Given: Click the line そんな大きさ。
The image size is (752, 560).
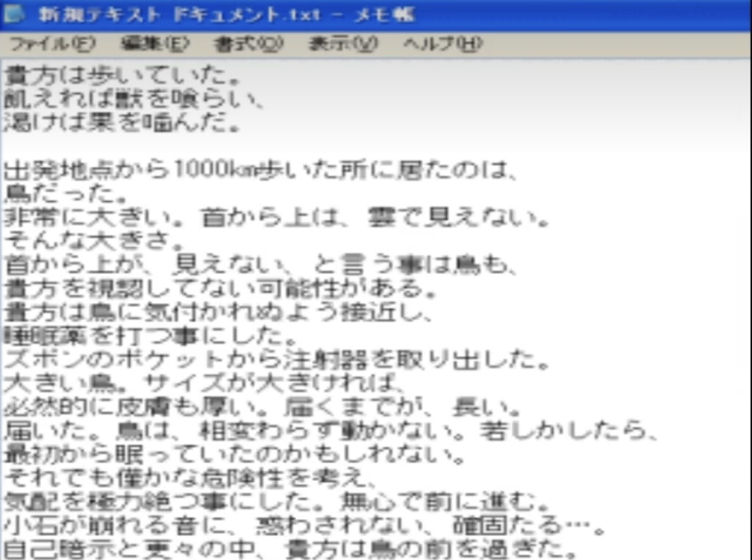Looking at the screenshot, I should (93, 242).
